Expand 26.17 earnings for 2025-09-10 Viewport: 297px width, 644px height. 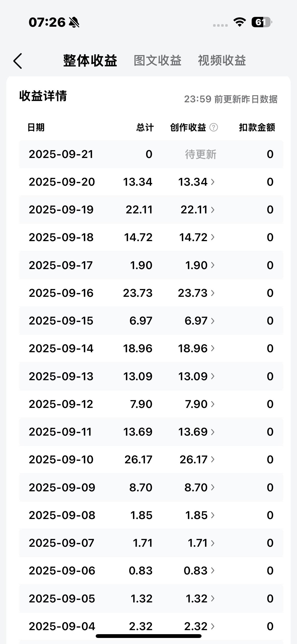(197, 460)
